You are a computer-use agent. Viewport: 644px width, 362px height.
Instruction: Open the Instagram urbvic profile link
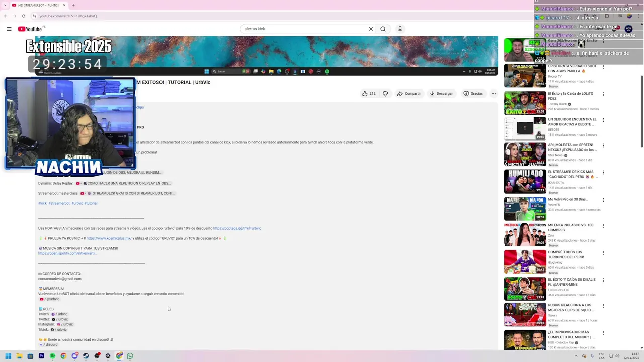tap(65, 324)
